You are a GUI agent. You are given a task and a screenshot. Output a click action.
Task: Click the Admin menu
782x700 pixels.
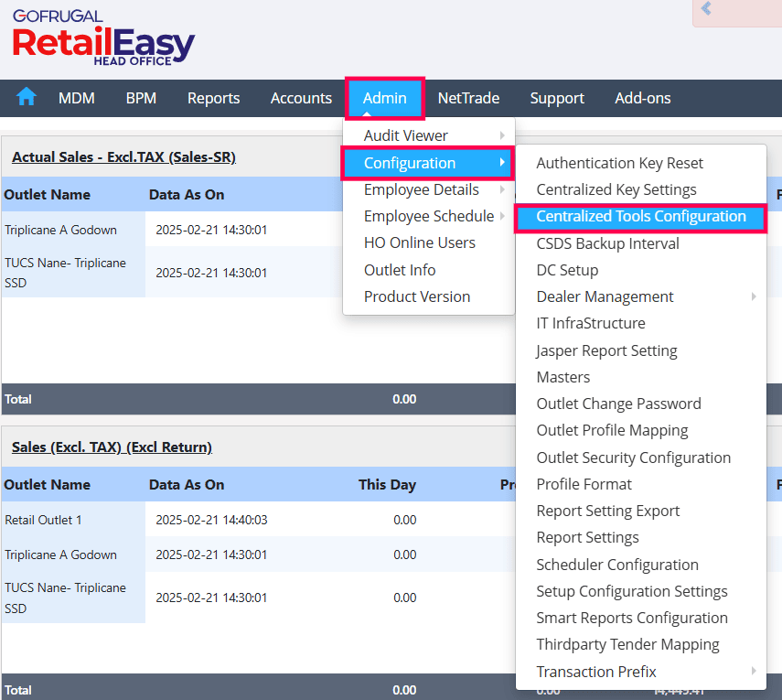pyautogui.click(x=384, y=98)
